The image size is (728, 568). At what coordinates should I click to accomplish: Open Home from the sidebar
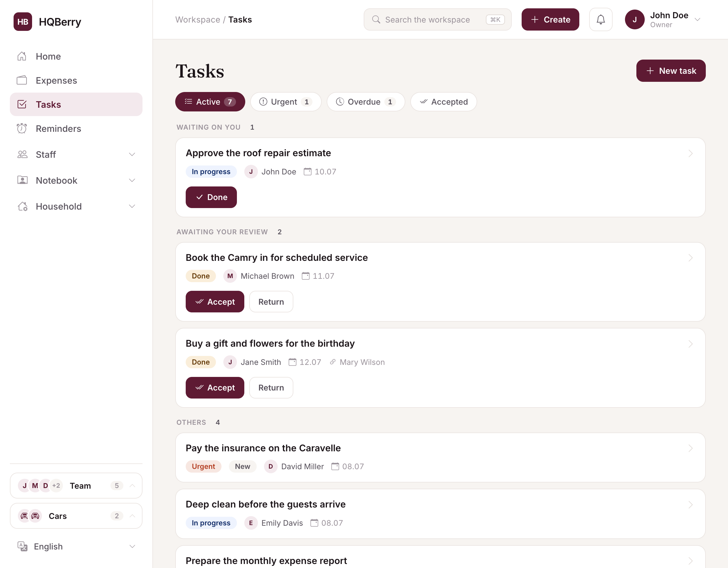(x=76, y=56)
